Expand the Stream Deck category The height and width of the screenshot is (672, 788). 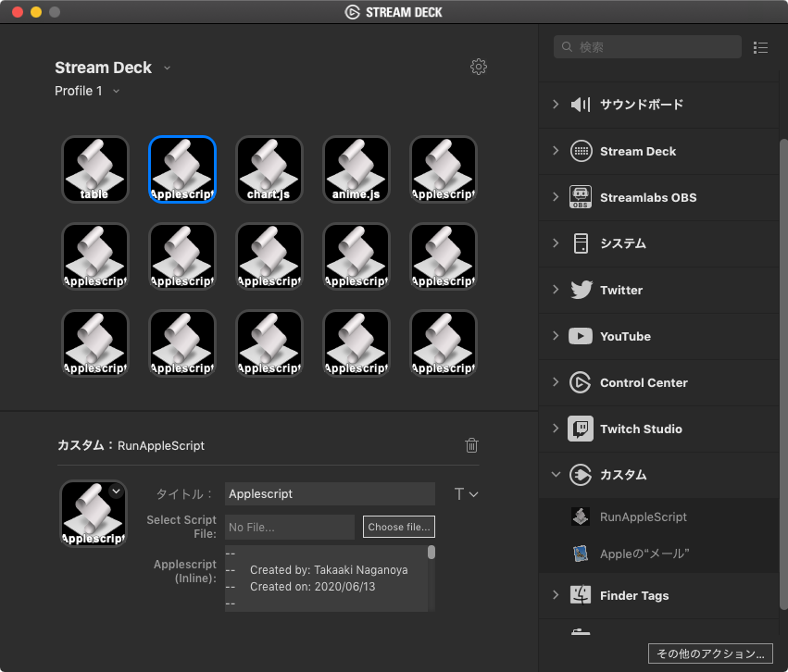(x=556, y=150)
